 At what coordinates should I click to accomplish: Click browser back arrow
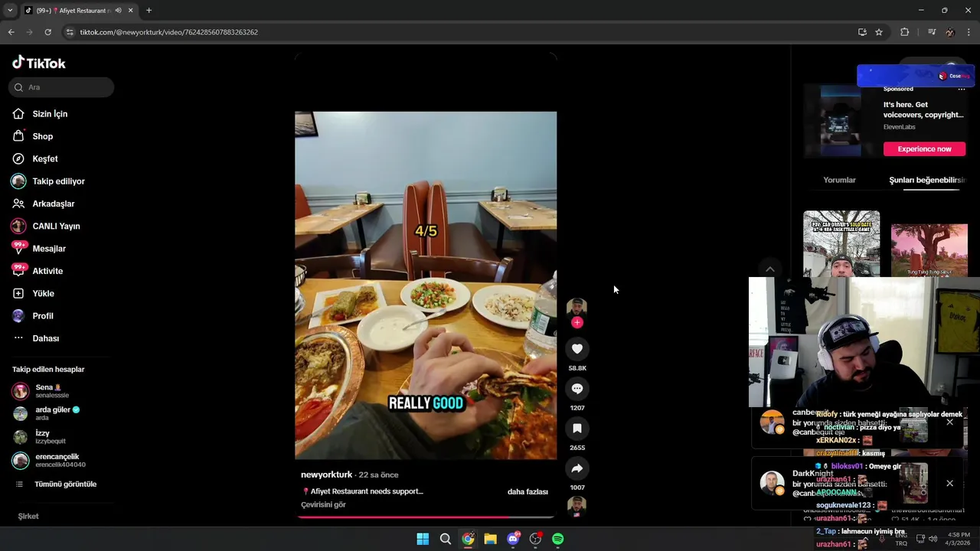point(11,32)
